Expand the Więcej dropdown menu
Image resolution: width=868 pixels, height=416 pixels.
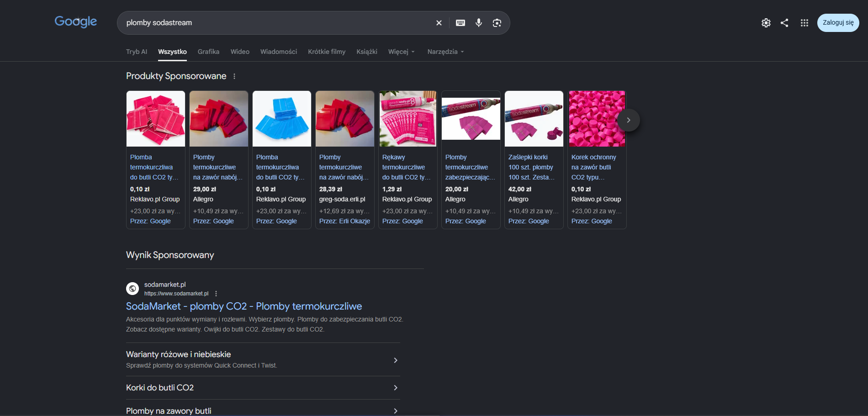[x=402, y=52]
